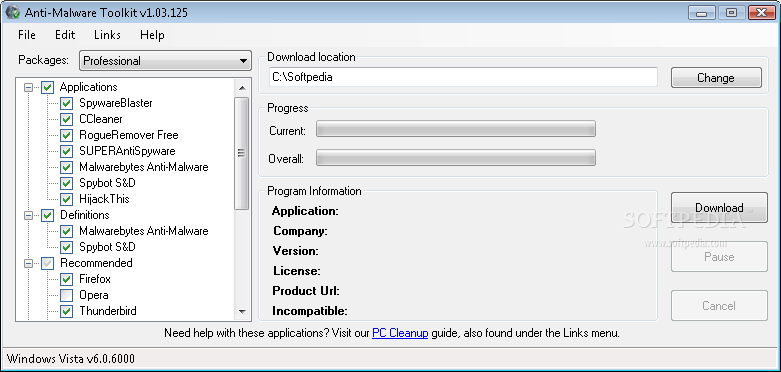Viewport: 781px width, 372px height.
Task: Uncheck Spybot S&D checkbox under Definitions
Action: pos(66,248)
